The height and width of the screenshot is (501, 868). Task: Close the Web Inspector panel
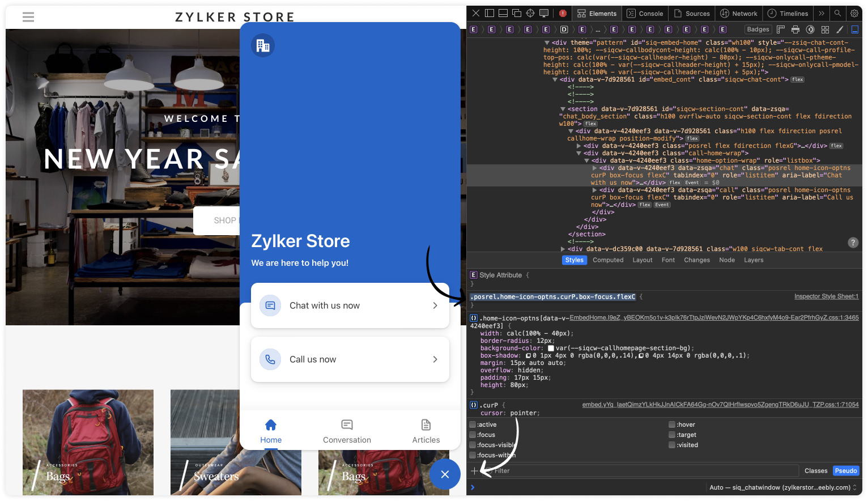pos(476,13)
